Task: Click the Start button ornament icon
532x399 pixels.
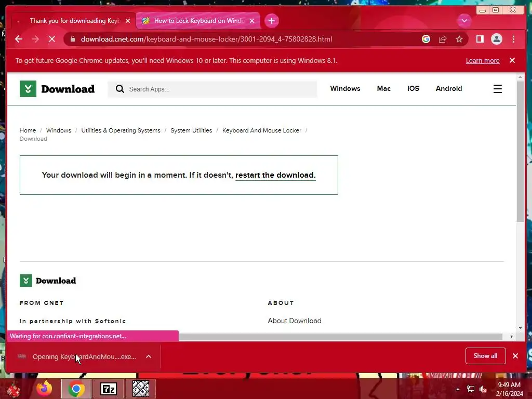Action: [x=14, y=390]
